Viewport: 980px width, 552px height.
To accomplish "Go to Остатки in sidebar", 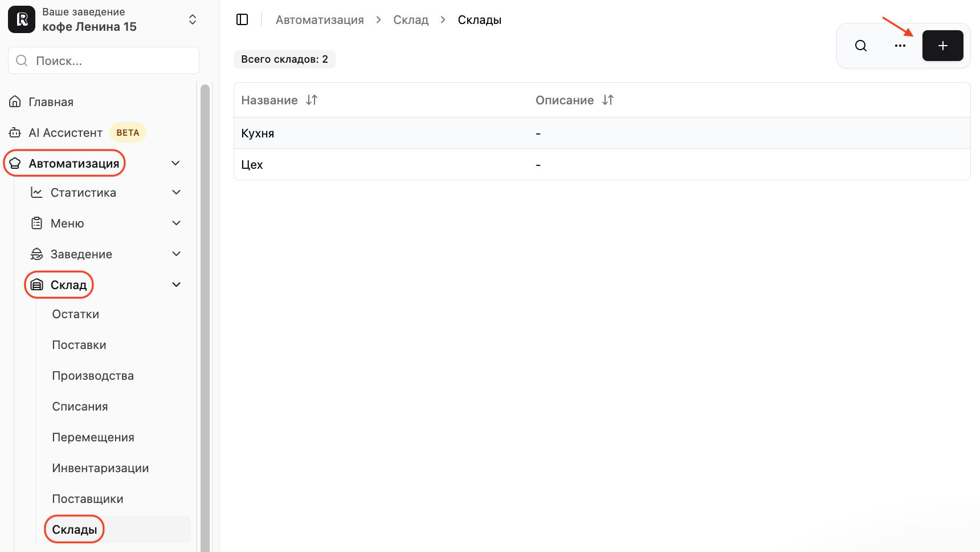I will coord(75,314).
